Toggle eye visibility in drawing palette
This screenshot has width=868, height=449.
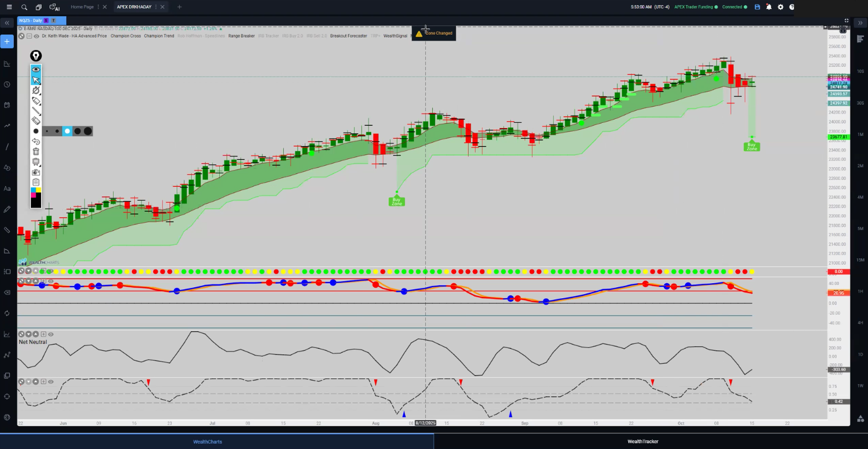click(36, 70)
